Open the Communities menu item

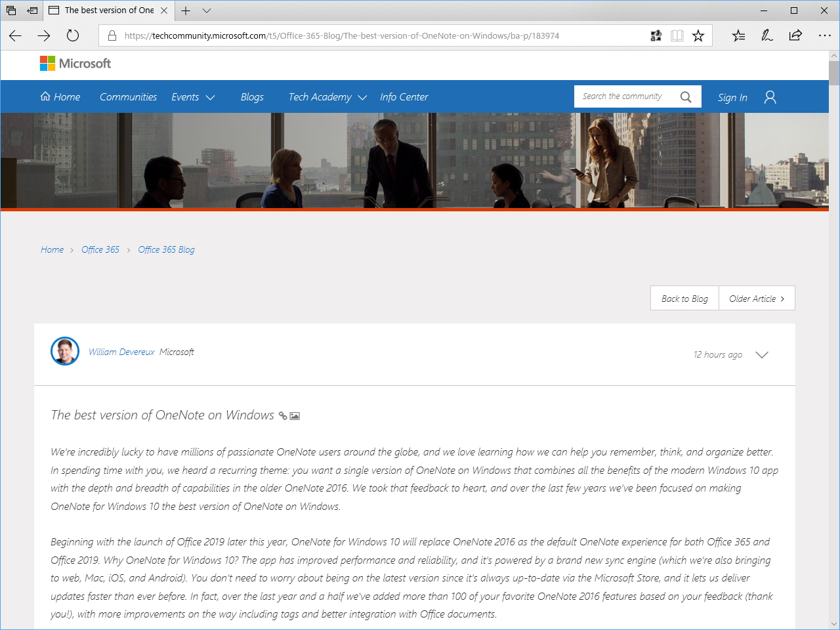[x=128, y=97]
